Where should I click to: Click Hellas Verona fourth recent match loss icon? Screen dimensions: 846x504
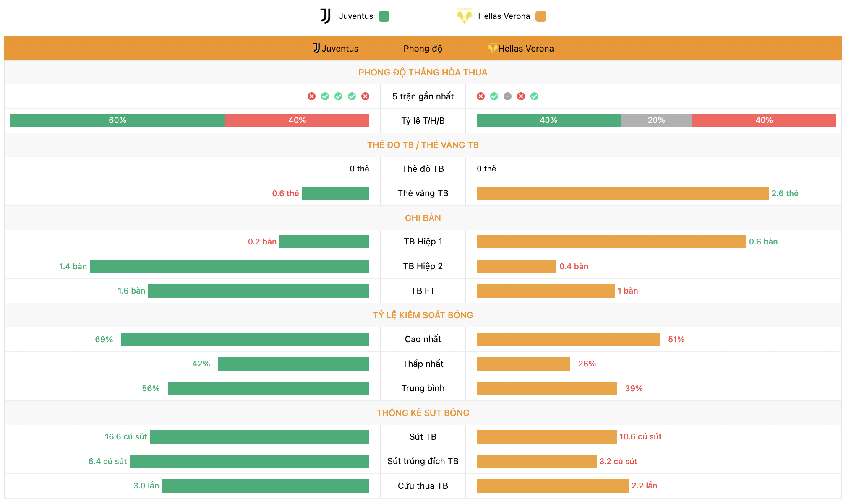(521, 96)
